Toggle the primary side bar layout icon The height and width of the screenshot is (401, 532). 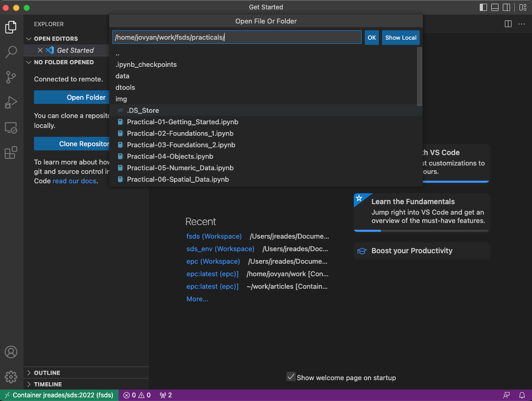pos(483,7)
